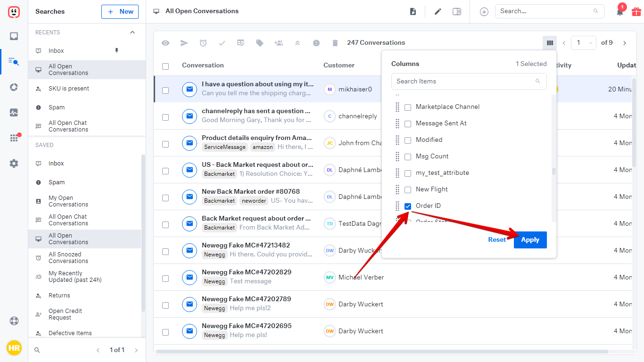This screenshot has height=362, width=644.
Task: Open the Searches icon in left rail
Action: 14,61
